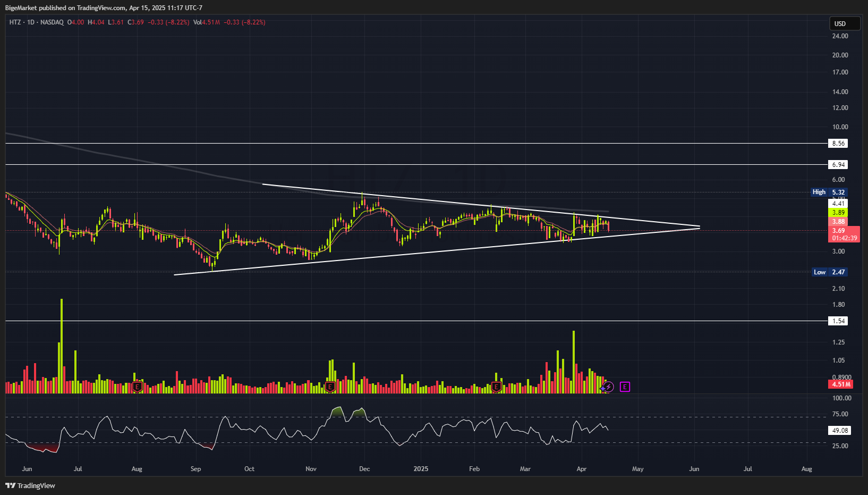Click the 1.54 horizontal line price label
Image resolution: width=868 pixels, height=495 pixels.
click(x=838, y=321)
